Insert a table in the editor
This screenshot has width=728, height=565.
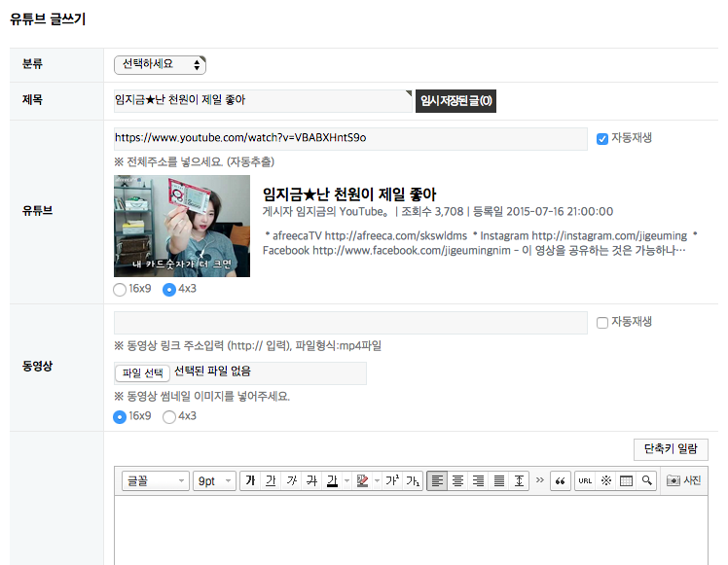pos(626,481)
